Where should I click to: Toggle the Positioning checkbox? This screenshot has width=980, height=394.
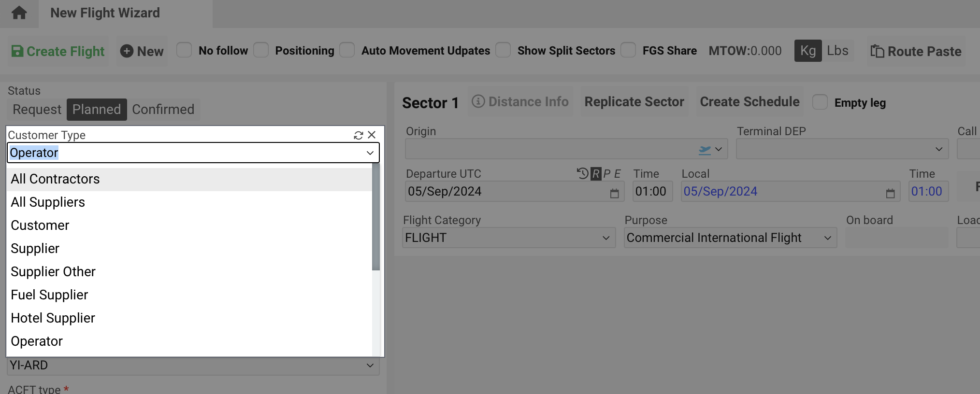coord(261,50)
